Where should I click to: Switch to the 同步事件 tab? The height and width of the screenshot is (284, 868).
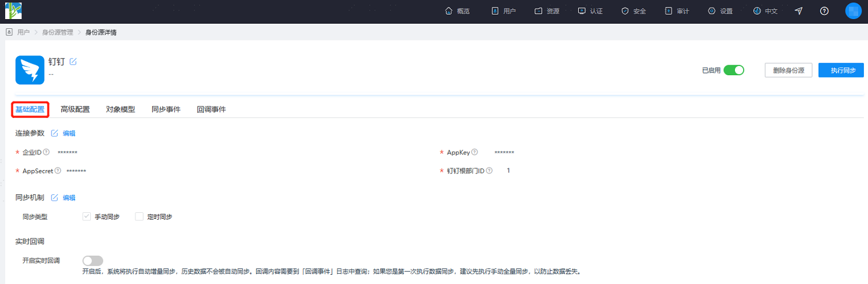pos(166,109)
